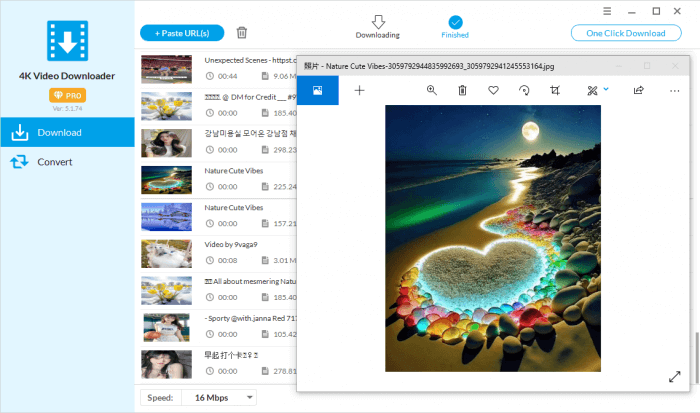Image resolution: width=700 pixels, height=413 pixels.
Task: Expand the Speed dropdown showing 16 Mbps
Action: 248,397
